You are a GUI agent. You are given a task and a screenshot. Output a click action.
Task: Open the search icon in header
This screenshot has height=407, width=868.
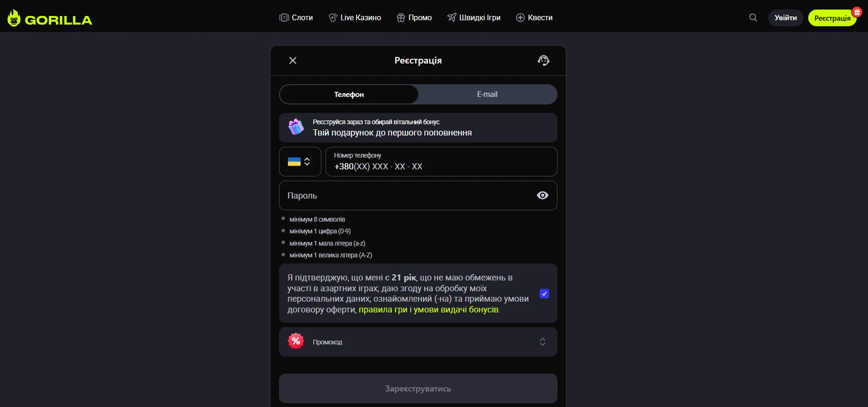(753, 17)
